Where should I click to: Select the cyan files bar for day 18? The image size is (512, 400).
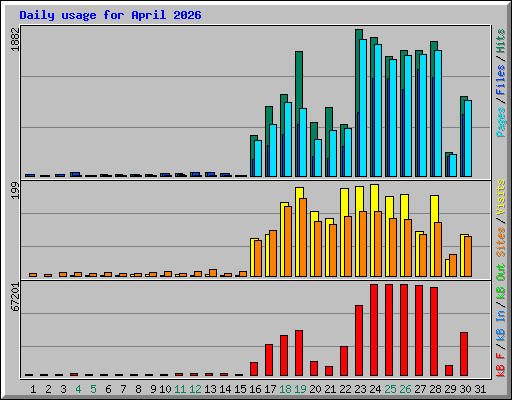(x=288, y=139)
